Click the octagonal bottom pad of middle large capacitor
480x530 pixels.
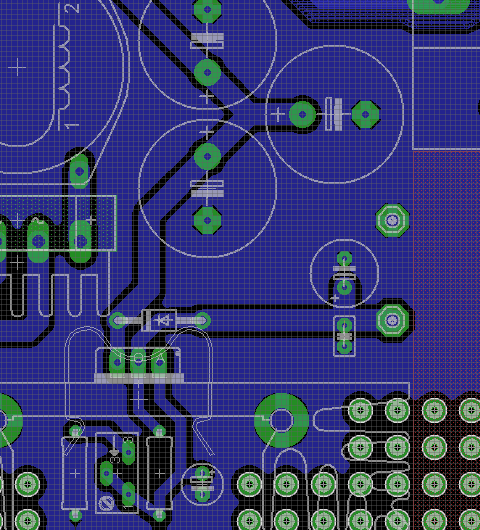click(208, 220)
